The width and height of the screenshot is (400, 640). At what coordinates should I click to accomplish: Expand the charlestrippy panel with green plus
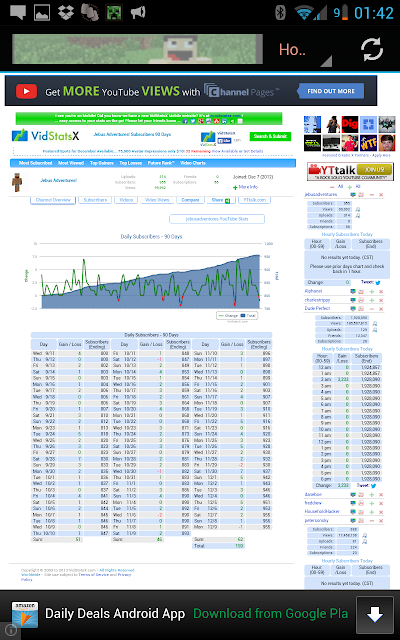click(371, 300)
